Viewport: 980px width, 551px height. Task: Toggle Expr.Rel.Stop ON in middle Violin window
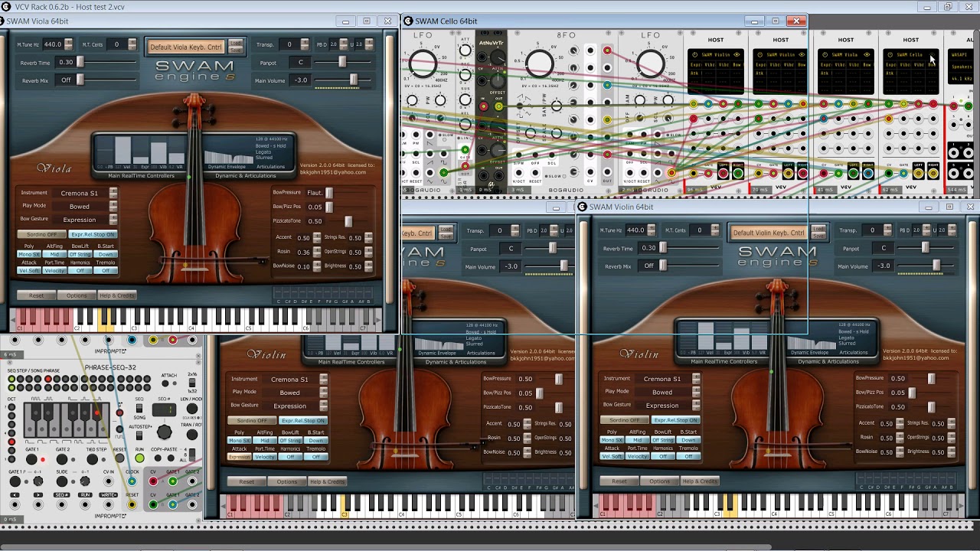coord(303,420)
